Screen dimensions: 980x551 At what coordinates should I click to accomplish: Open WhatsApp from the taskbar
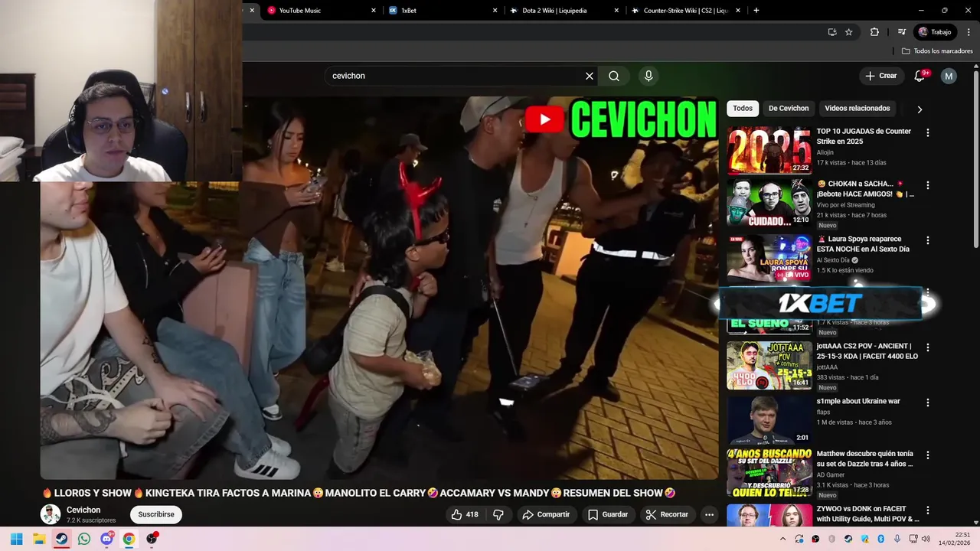tap(84, 539)
